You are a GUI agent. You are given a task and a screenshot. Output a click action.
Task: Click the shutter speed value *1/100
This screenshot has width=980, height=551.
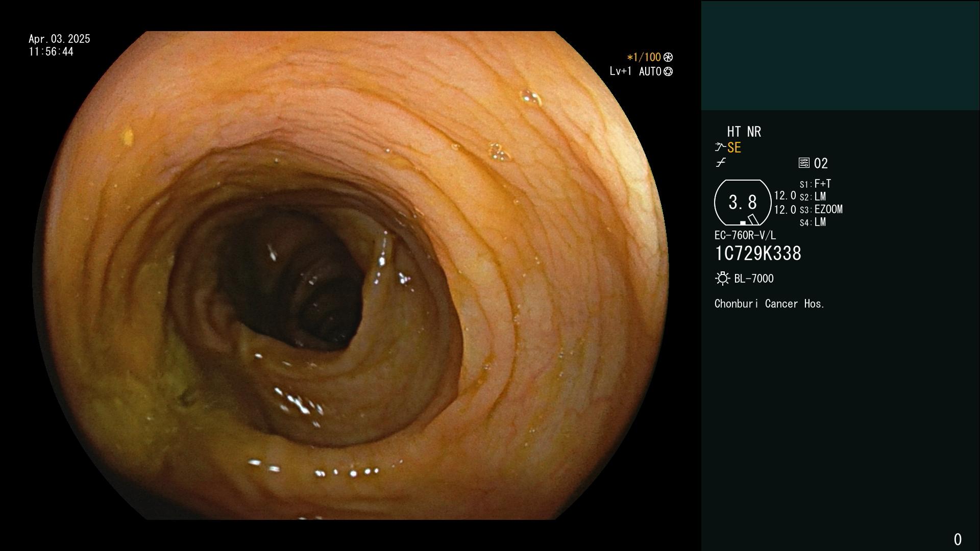click(644, 57)
